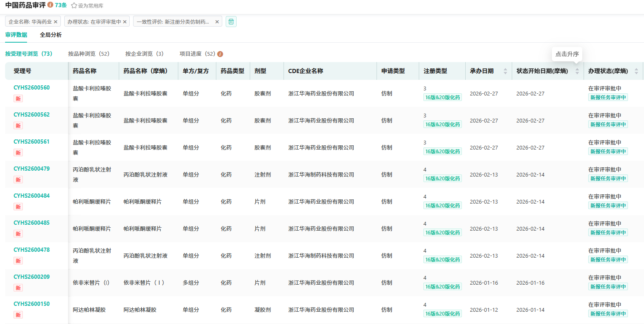Remove the 一致性评价 filter tag
The image size is (644, 324).
coord(217,22)
